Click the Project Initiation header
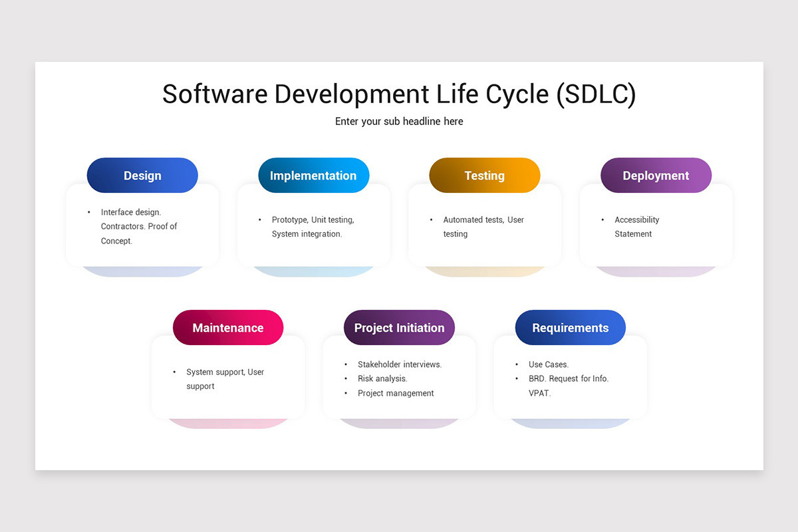798x532 pixels. coord(399,327)
